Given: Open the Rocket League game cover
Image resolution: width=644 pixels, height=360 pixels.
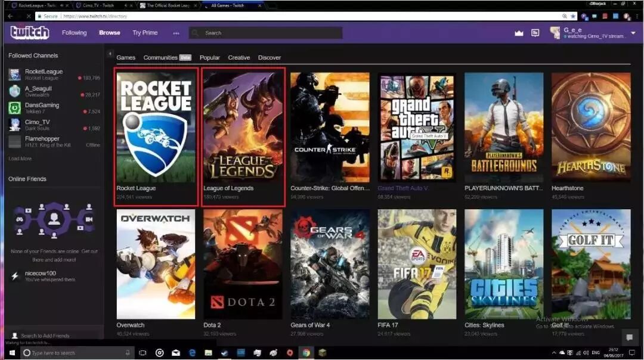Looking at the screenshot, I should 156,128.
